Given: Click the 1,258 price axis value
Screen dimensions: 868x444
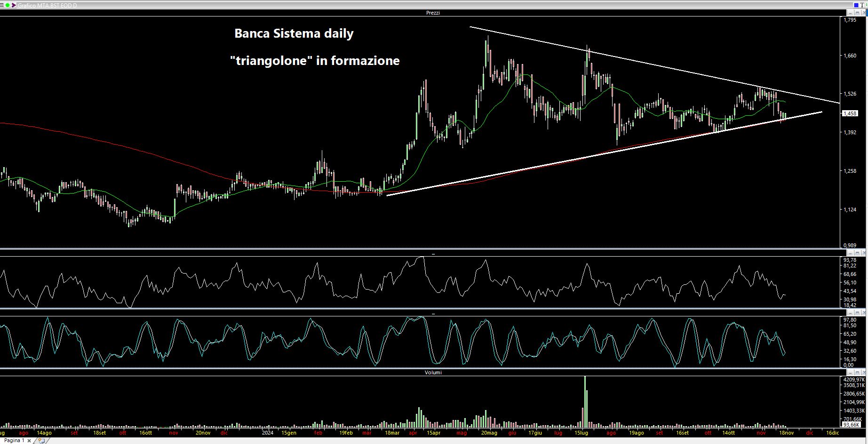Looking at the screenshot, I should coord(850,171).
